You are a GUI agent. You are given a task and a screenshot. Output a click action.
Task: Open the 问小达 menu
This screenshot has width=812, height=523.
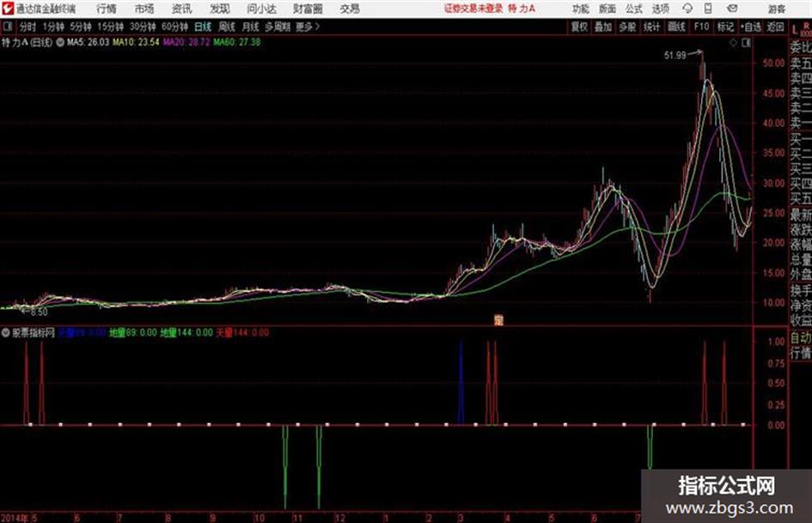261,9
